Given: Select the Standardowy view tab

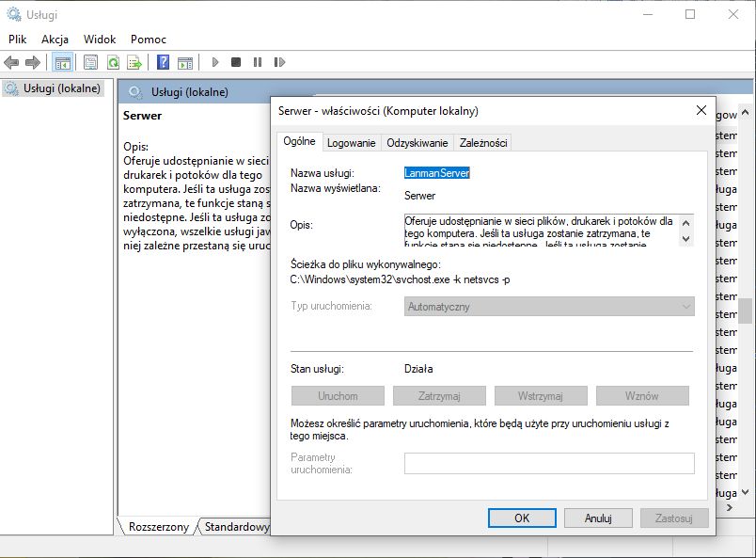Looking at the screenshot, I should coord(237,527).
